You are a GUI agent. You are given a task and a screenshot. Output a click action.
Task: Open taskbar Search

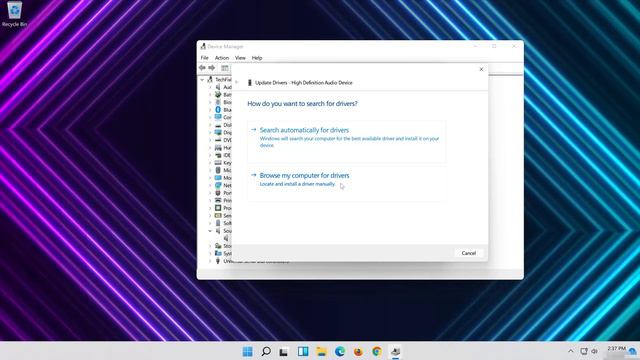click(x=266, y=351)
